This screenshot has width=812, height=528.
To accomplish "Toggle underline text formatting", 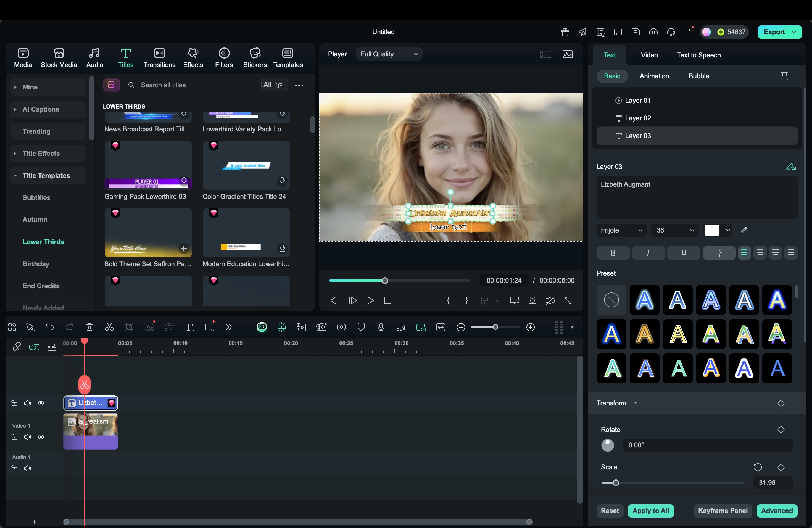I will point(683,253).
